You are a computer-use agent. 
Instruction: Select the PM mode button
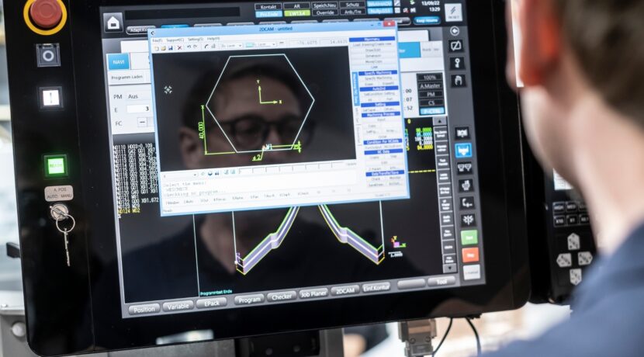coord(431,95)
